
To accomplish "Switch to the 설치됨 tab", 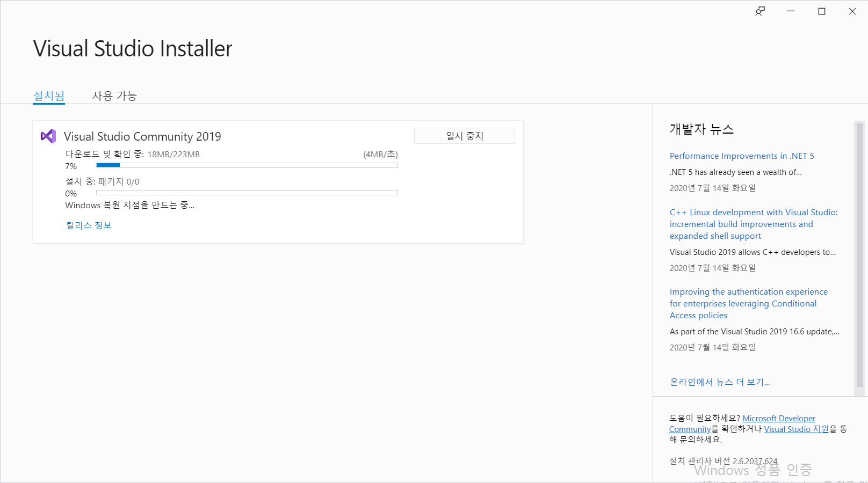I will pyautogui.click(x=49, y=96).
